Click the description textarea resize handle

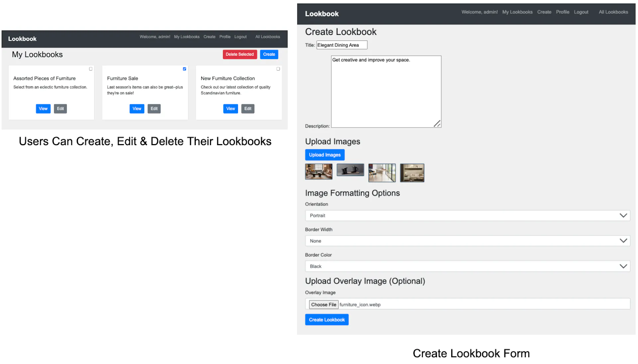437,124
